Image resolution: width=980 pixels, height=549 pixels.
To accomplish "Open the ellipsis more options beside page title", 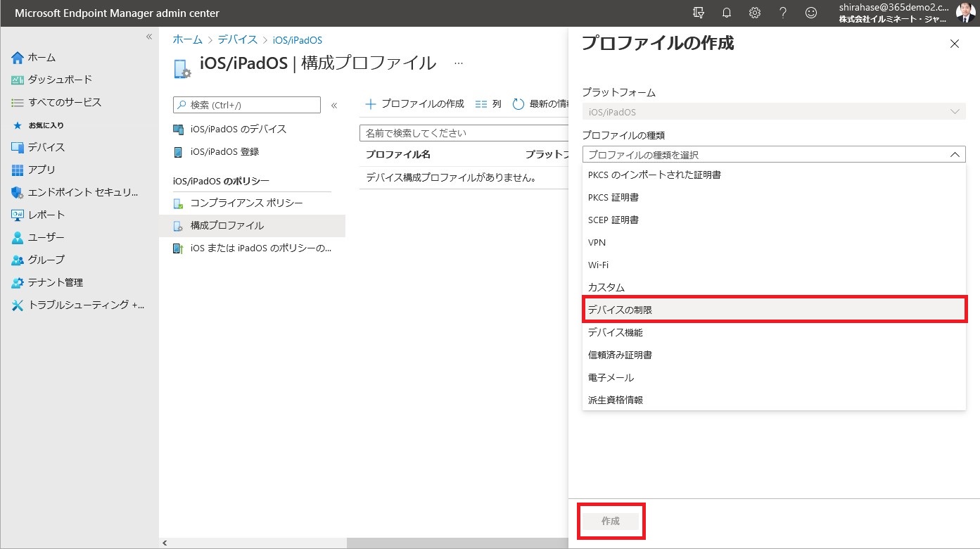I will tap(459, 63).
